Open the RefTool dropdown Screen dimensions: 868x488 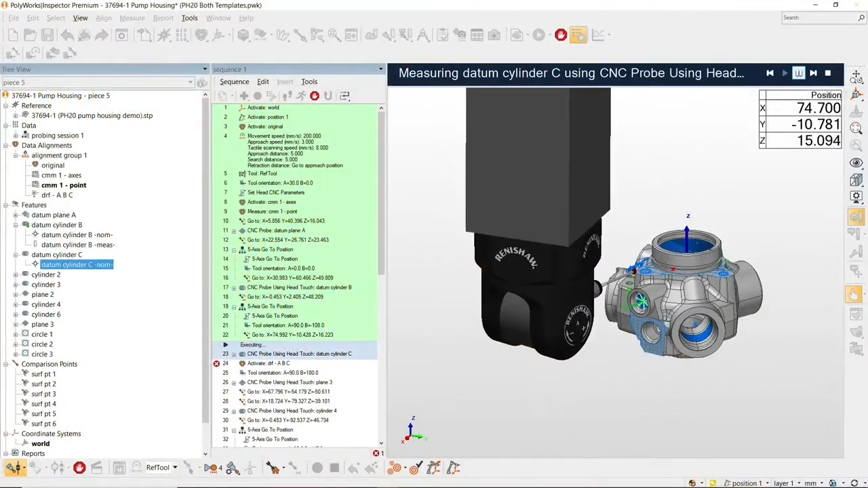click(174, 468)
